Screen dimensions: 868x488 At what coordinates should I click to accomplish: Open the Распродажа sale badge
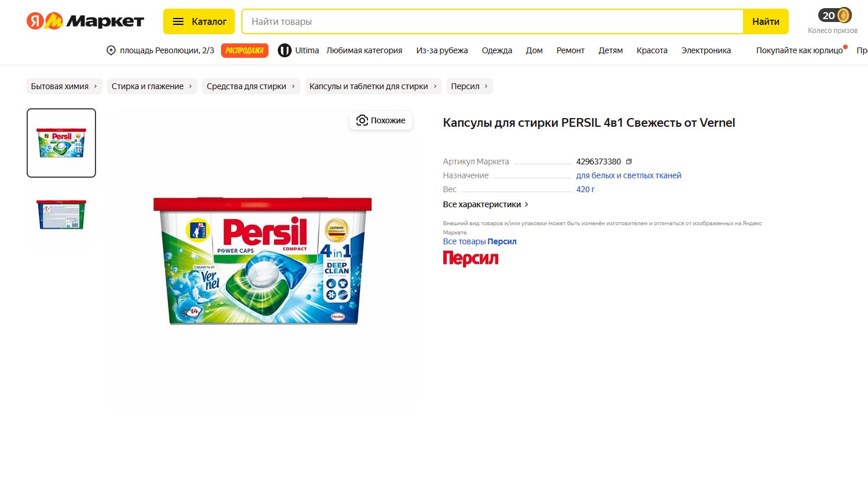pos(245,50)
